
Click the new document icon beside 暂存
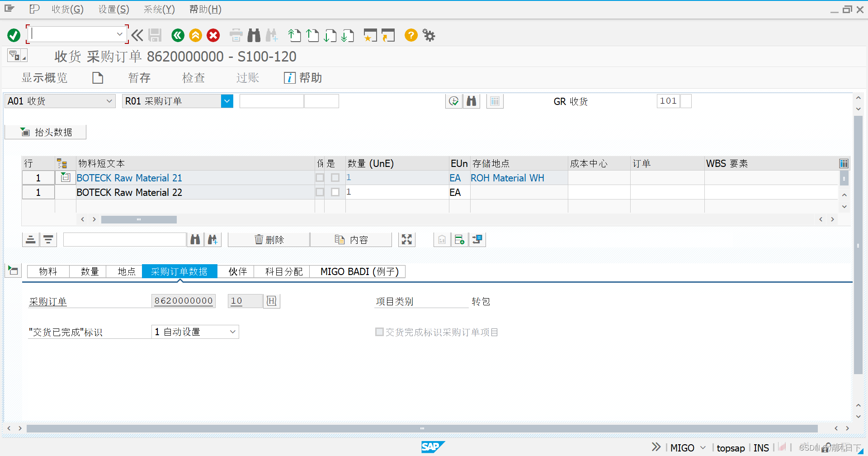point(98,78)
